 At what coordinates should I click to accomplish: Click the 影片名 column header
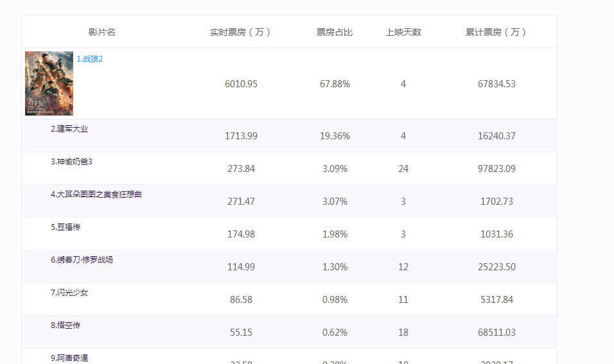[102, 32]
